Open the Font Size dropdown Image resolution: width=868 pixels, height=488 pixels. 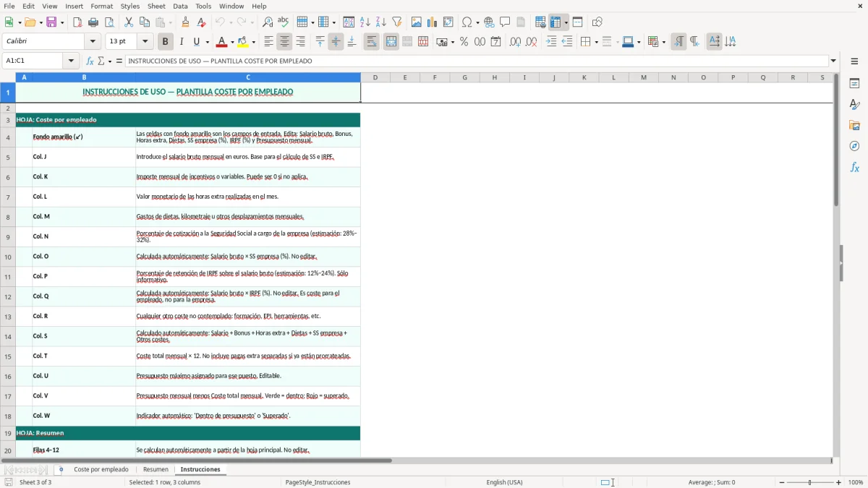[145, 42]
